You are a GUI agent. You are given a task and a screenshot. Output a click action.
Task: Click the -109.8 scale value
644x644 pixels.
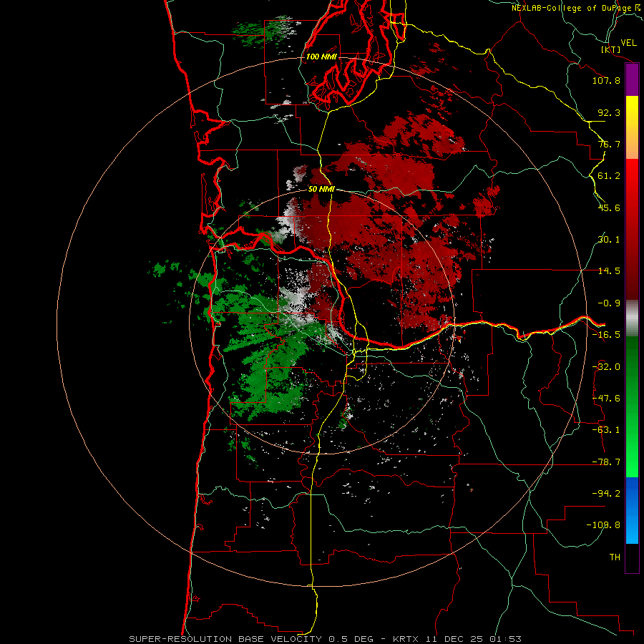[603, 525]
